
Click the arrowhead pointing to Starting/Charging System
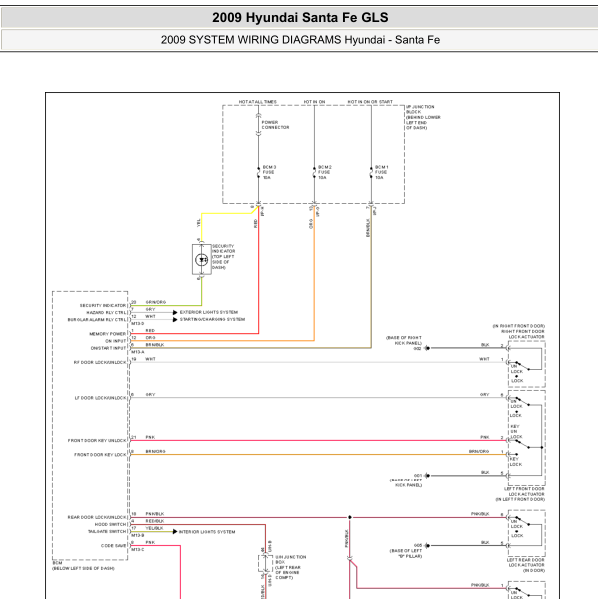[175, 319]
